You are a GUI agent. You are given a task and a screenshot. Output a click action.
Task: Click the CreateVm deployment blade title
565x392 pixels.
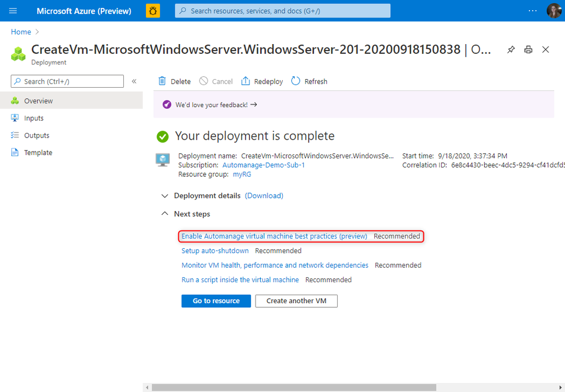[x=261, y=49]
